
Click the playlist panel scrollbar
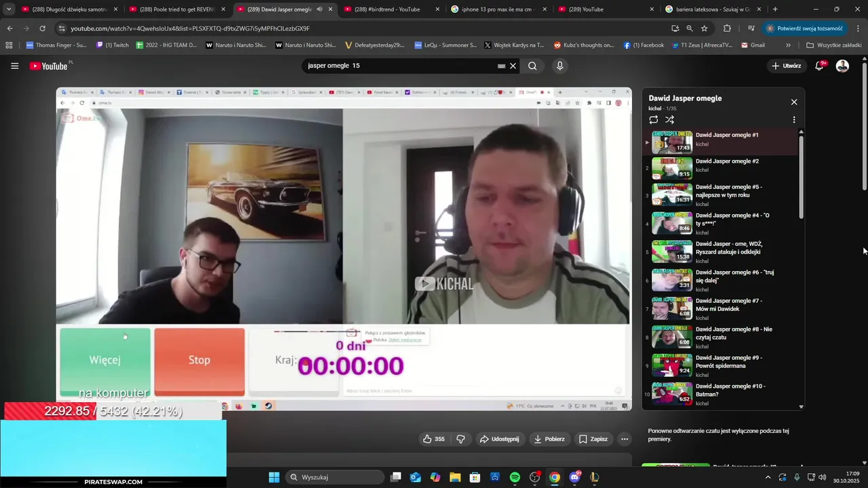point(801,178)
